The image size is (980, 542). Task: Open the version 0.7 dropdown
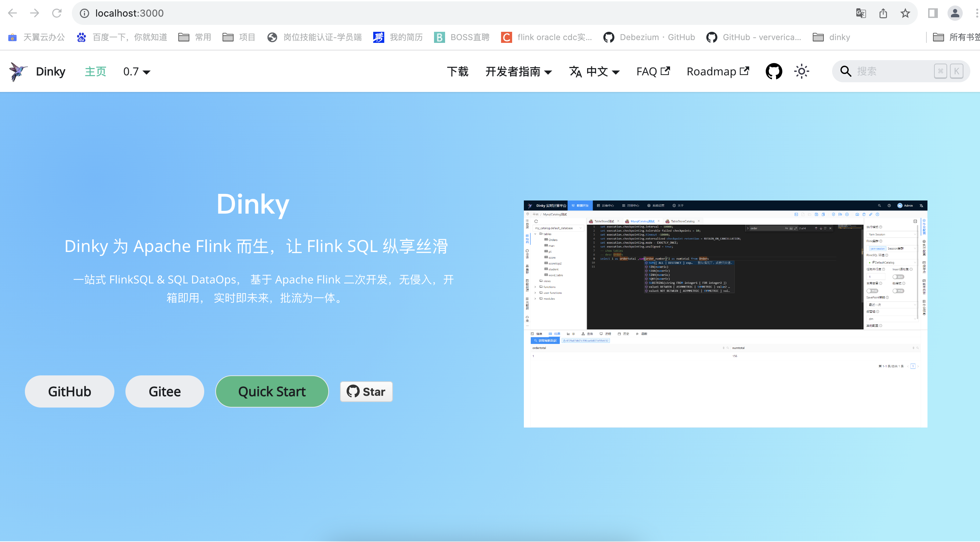point(135,72)
